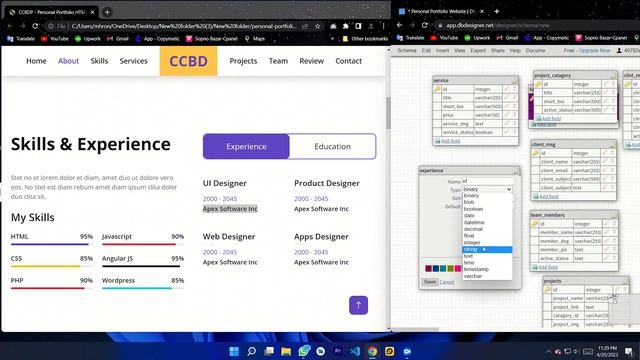
Task: Choose 'datetime' in the type list
Action: tap(474, 222)
